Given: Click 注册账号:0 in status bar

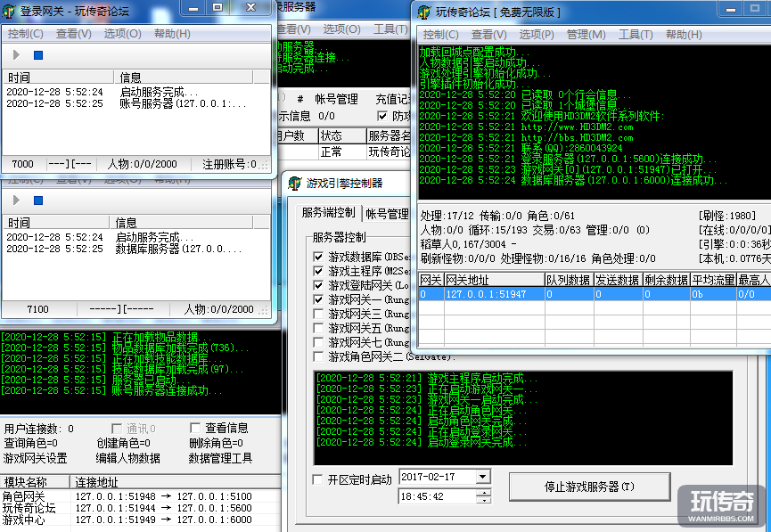Looking at the screenshot, I should point(229,164).
